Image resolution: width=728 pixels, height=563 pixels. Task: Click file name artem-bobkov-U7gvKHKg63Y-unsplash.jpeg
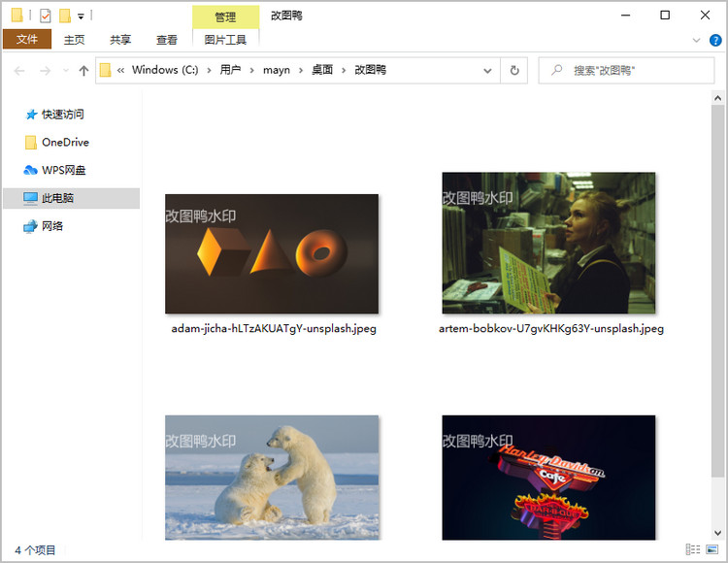pos(551,329)
